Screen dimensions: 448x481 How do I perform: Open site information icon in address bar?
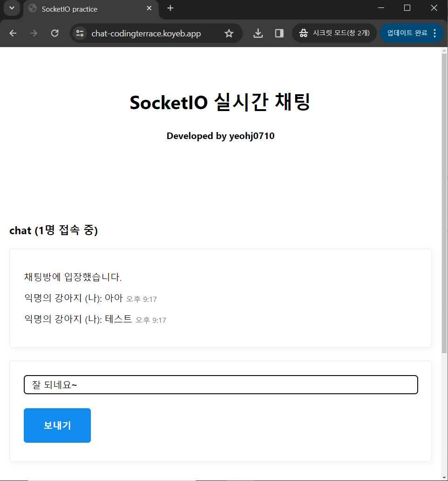click(x=80, y=33)
